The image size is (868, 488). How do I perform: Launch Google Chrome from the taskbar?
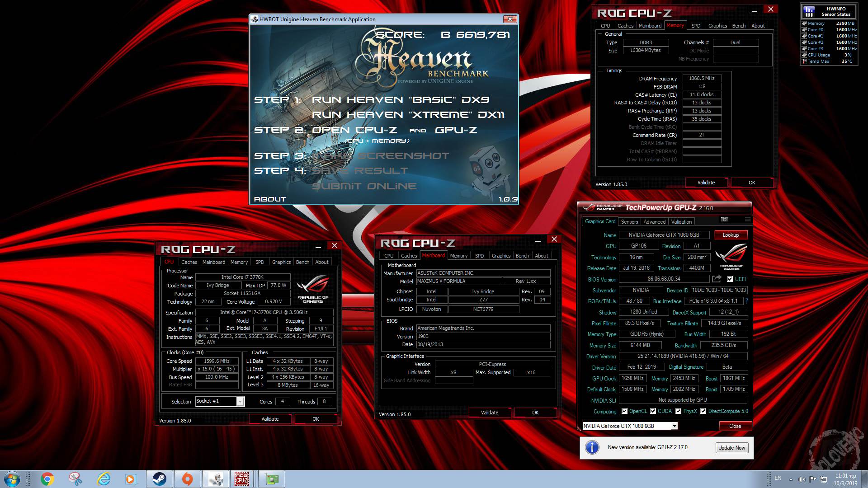pyautogui.click(x=47, y=479)
